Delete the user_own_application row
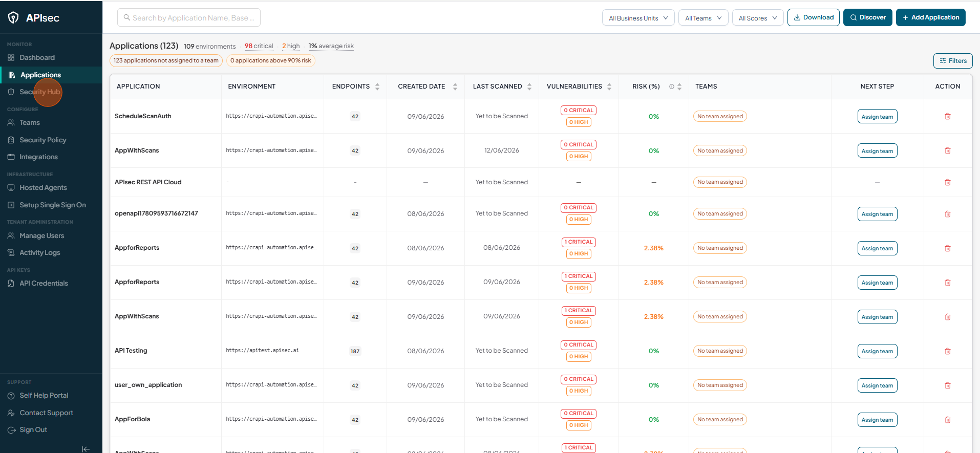This screenshot has height=453, width=980. tap(948, 385)
